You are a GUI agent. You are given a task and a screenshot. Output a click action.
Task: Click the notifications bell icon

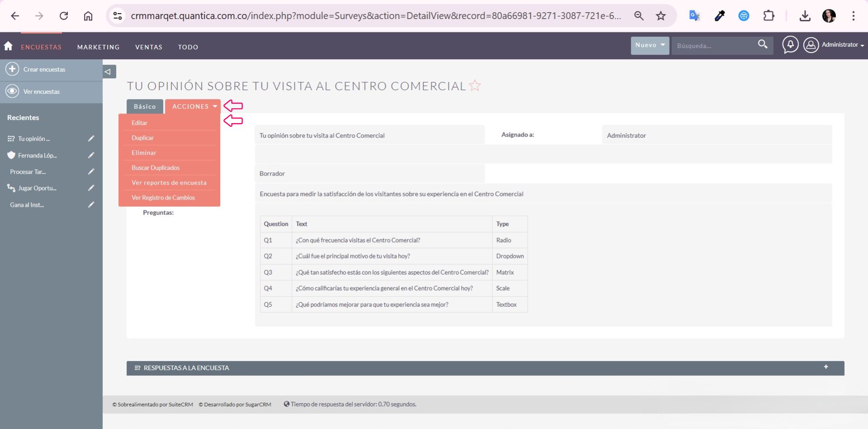tap(790, 45)
